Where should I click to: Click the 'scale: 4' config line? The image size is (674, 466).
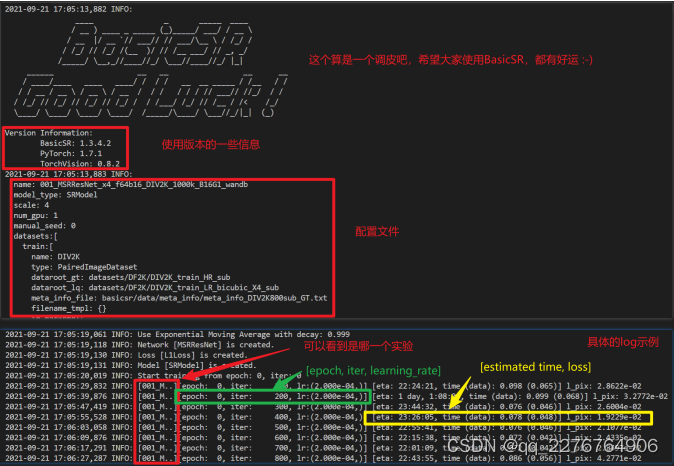tap(31, 205)
